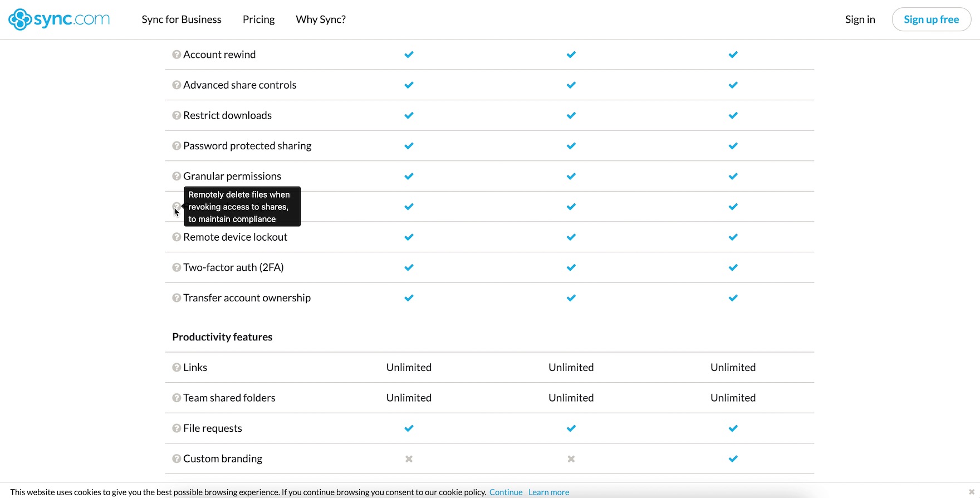Screen dimensions: 980x498
Task: Click help icon next to Password protected sharing
Action: tap(177, 146)
